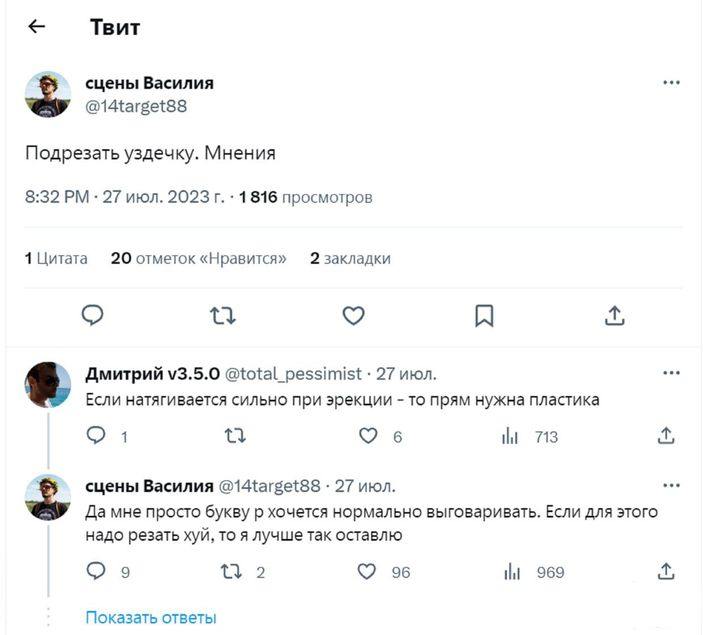This screenshot has width=725, height=635.
Task: Click Показать ответы link
Action: (x=150, y=617)
